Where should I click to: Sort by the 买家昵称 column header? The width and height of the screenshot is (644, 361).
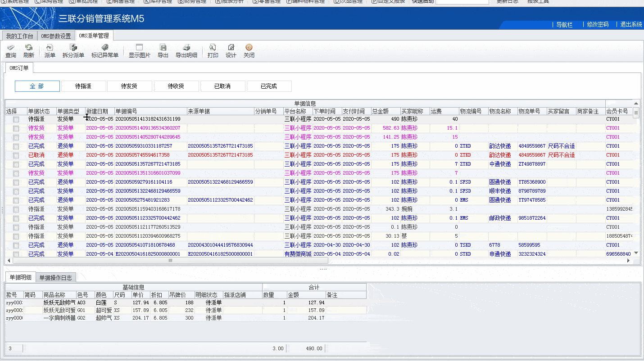point(415,111)
